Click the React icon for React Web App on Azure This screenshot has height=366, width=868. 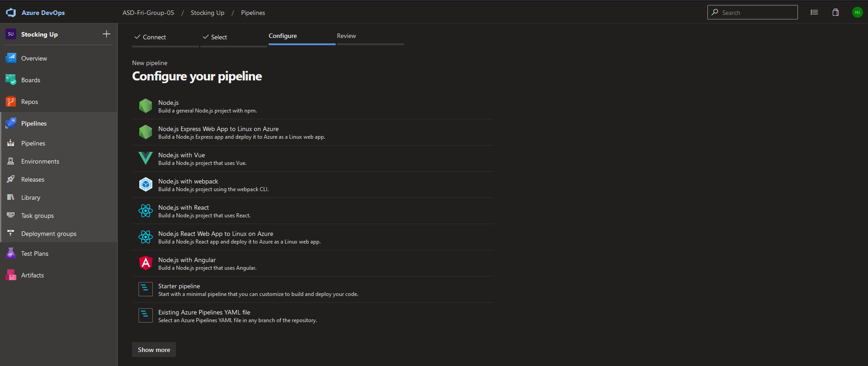pos(146,237)
